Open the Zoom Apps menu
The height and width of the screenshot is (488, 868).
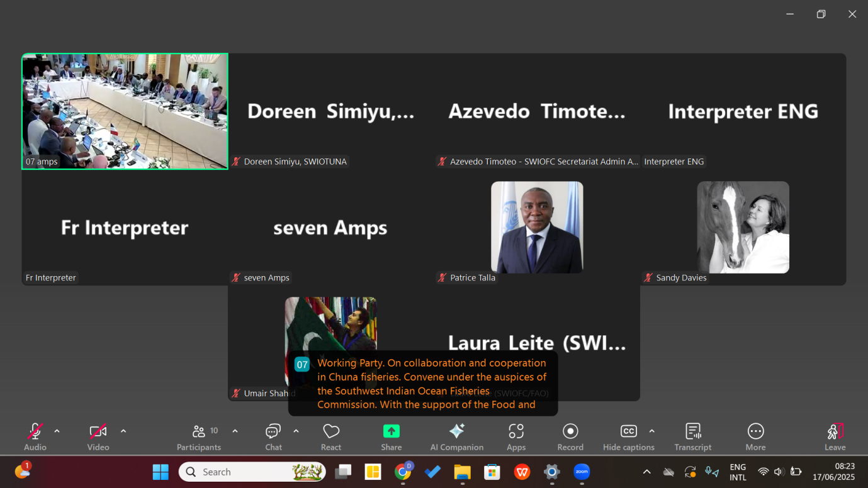coord(516,436)
